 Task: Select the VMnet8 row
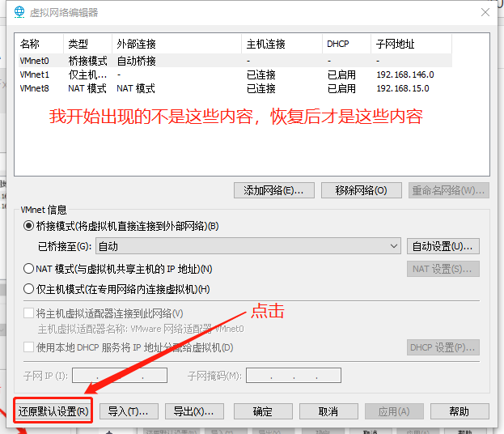(235, 88)
